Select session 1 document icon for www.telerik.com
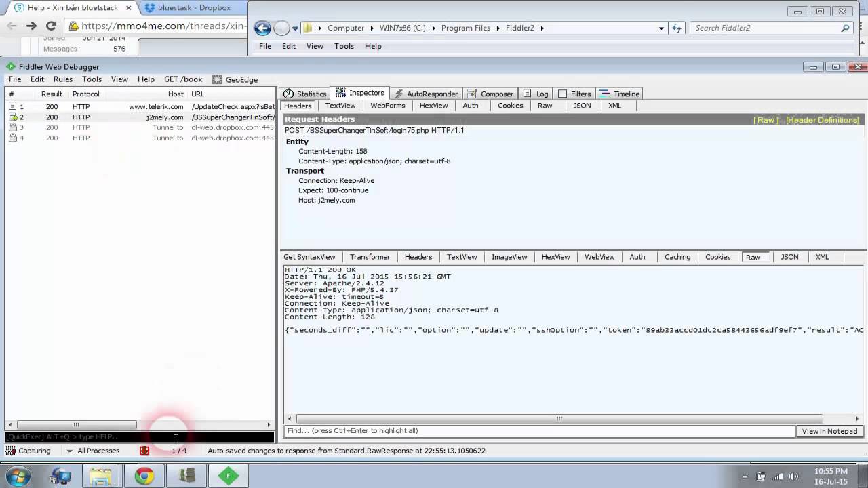 click(12, 106)
